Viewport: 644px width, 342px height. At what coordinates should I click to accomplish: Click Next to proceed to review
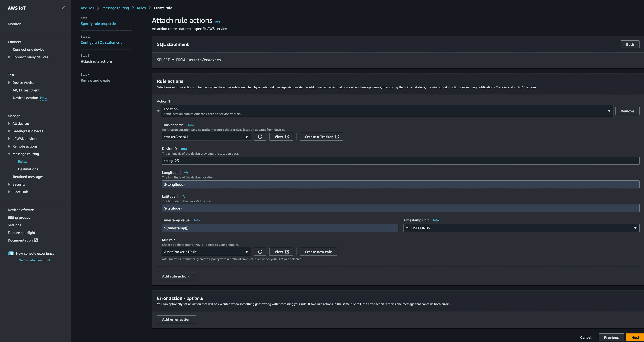(635, 337)
